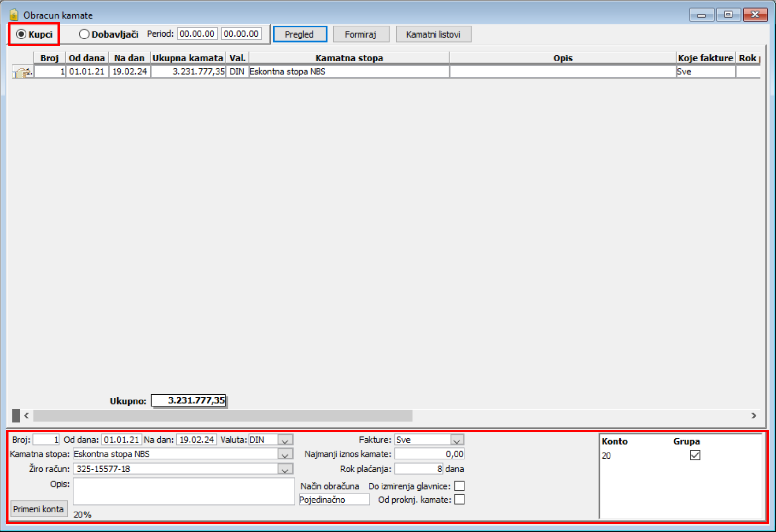Select the Dobavljači radio button

[x=84, y=34]
